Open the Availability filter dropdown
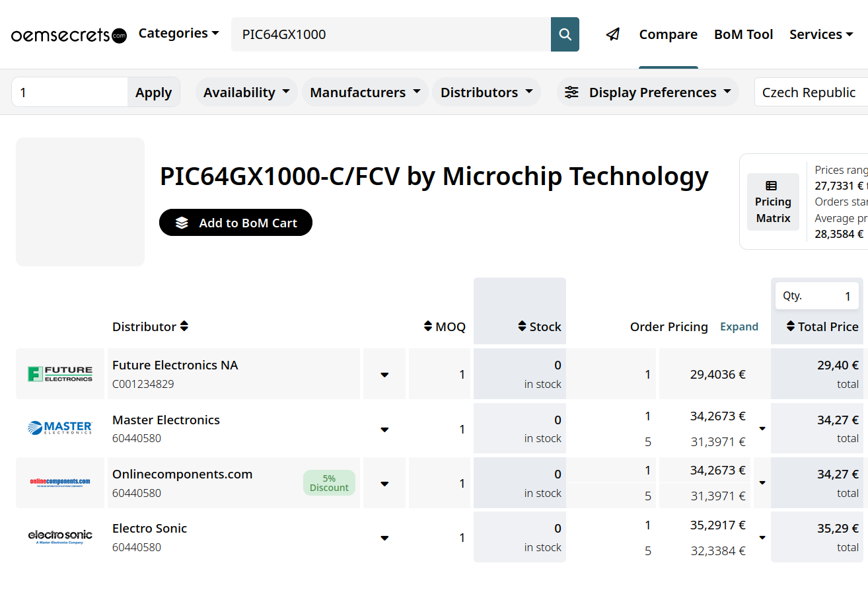The image size is (868, 608). (x=246, y=93)
